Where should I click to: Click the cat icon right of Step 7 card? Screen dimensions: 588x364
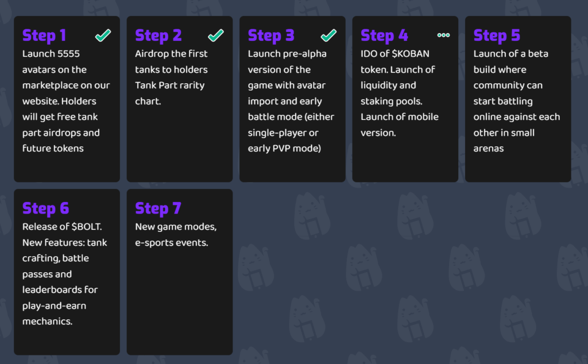(x=254, y=268)
